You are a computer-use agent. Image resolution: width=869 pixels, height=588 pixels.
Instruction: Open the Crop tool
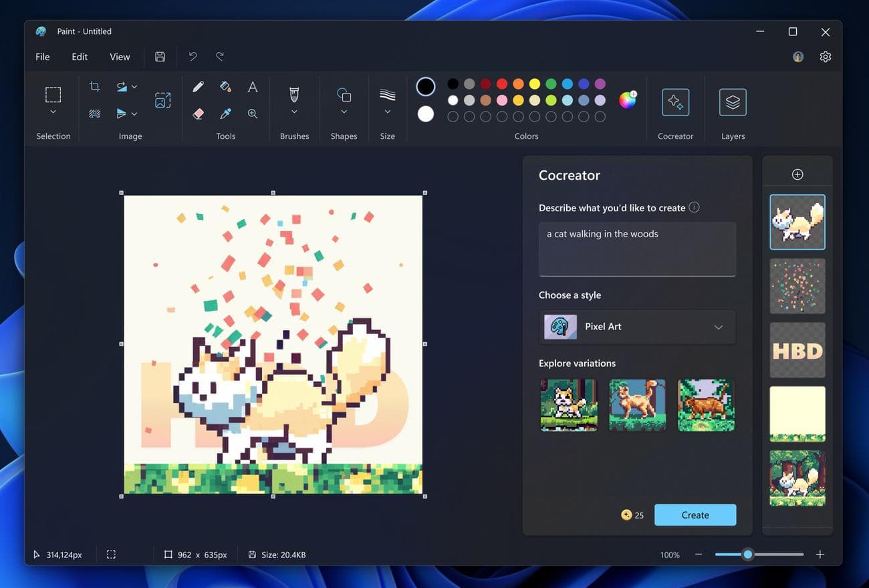click(x=94, y=86)
